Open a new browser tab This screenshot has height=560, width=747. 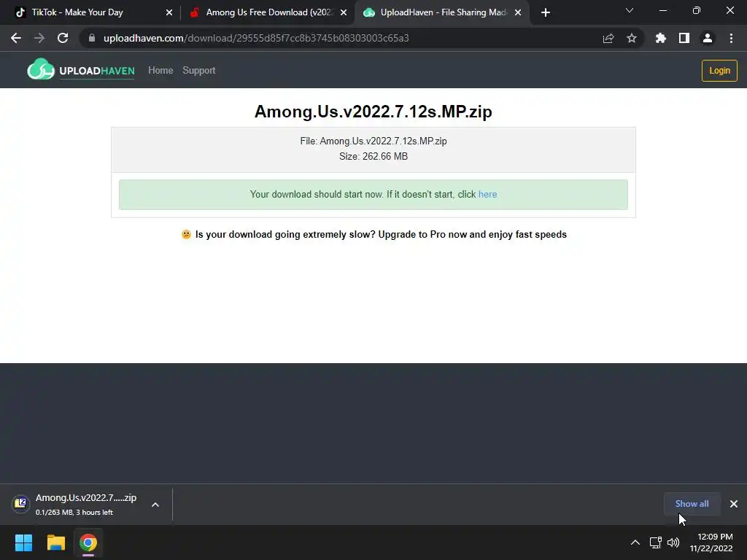(546, 12)
